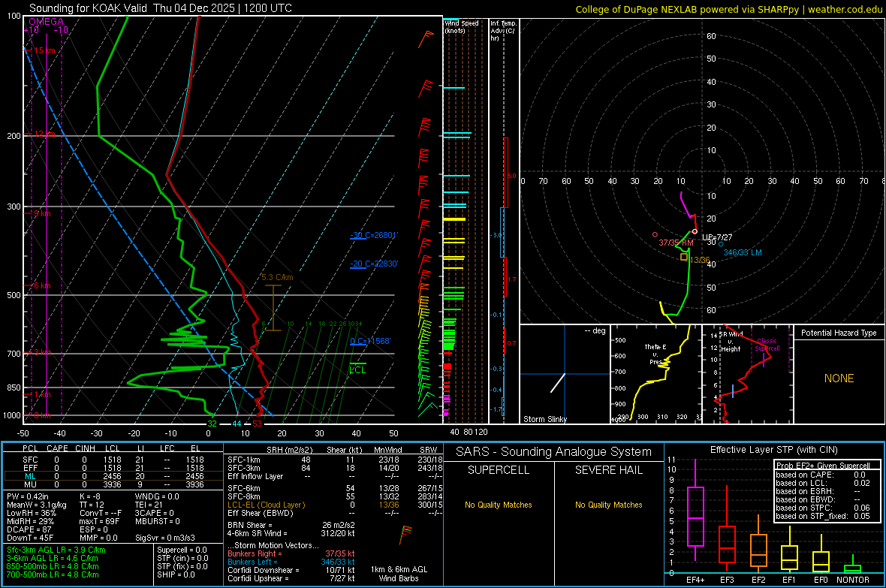Click the LCL-EL (Cloud Layer) row

tap(335, 505)
